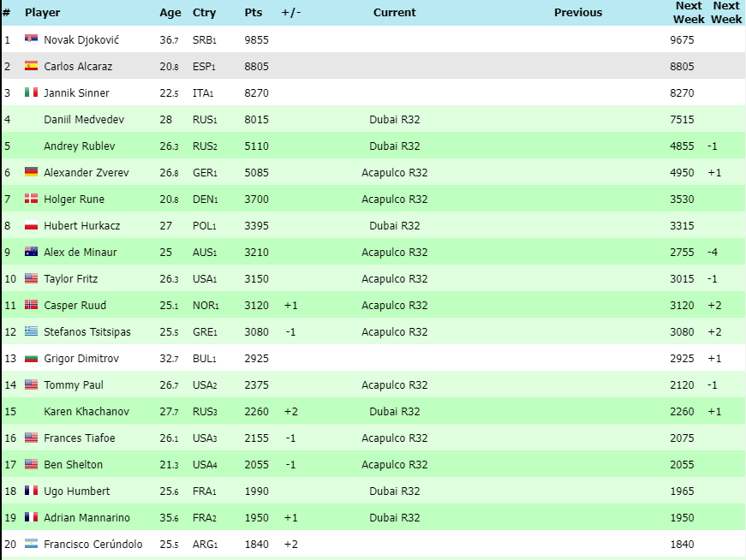Image resolution: width=746 pixels, height=560 pixels.
Task: Click the Danish flag beside Holger Rune
Action: 31,199
